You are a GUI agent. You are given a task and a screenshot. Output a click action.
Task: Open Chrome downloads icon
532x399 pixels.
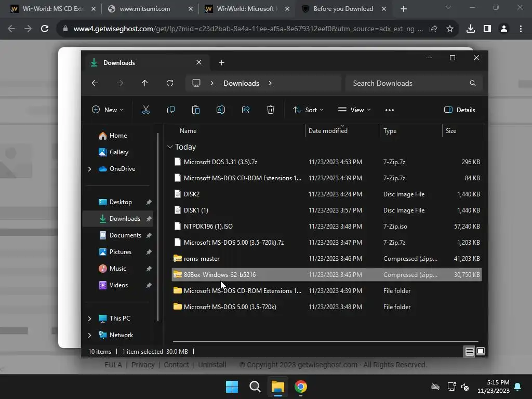pyautogui.click(x=471, y=29)
